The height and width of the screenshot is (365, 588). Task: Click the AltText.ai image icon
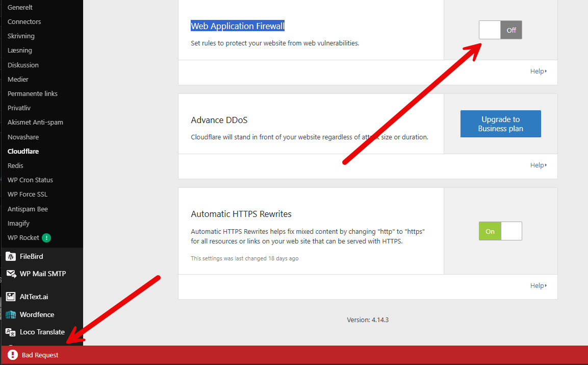pyautogui.click(x=11, y=297)
